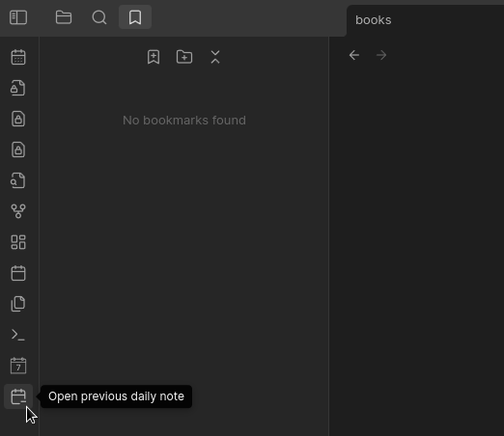This screenshot has height=436, width=504.
Task: Navigate back with the left arrow
Action: 354,55
